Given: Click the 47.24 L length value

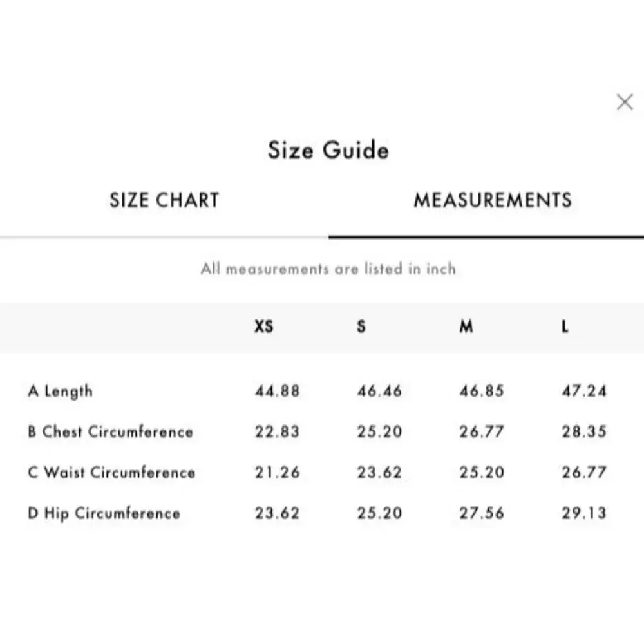Looking at the screenshot, I should (x=584, y=392).
